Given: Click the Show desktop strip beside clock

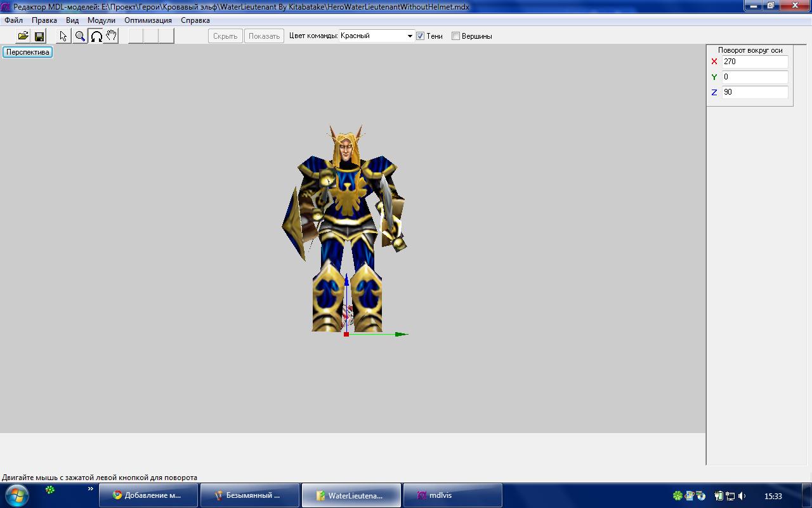Looking at the screenshot, I should (x=807, y=495).
